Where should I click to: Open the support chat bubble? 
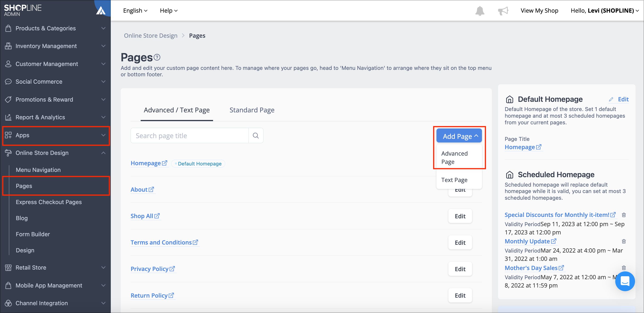625,281
